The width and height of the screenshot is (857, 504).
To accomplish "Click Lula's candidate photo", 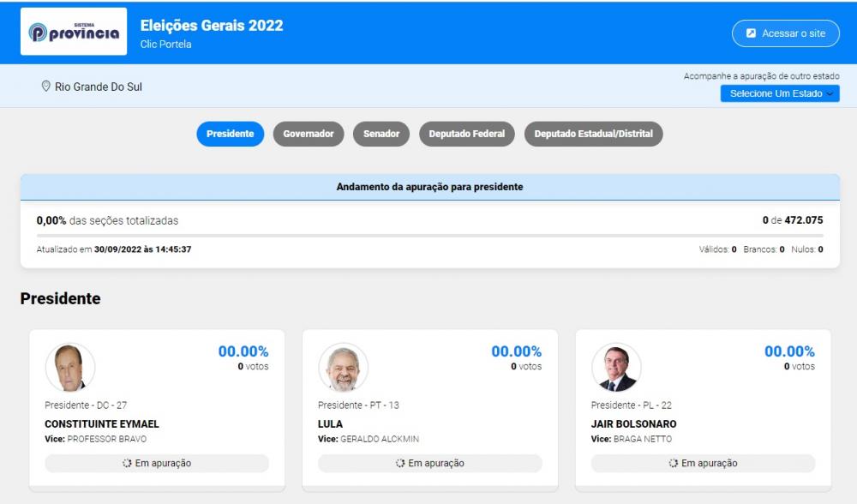I will [x=344, y=368].
